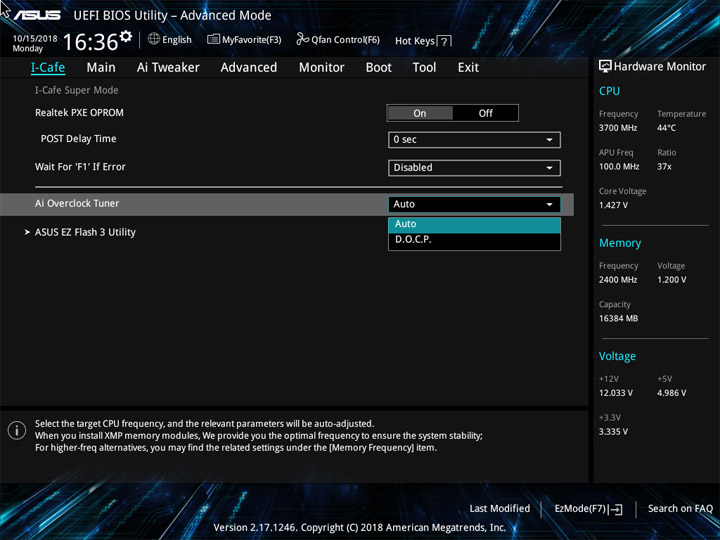Click the Hot Keys question mark icon
Screen dimensions: 720x540
(444, 41)
